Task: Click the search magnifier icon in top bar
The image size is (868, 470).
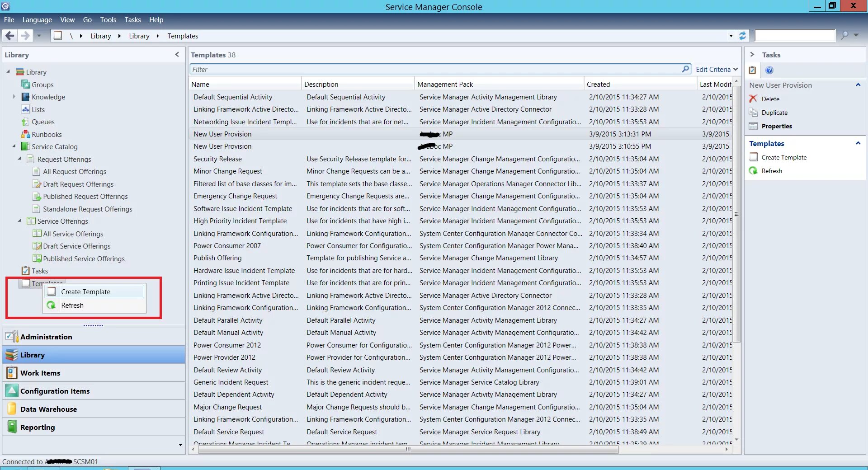Action: click(844, 35)
